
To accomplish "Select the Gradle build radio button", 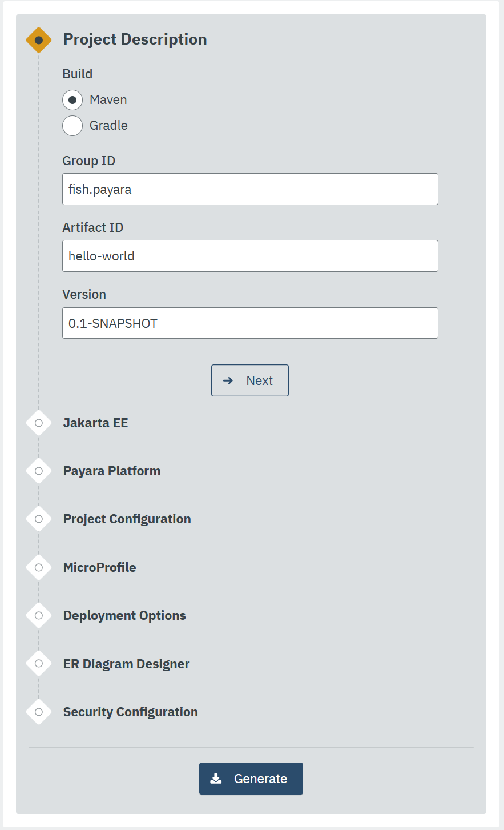I will [72, 126].
